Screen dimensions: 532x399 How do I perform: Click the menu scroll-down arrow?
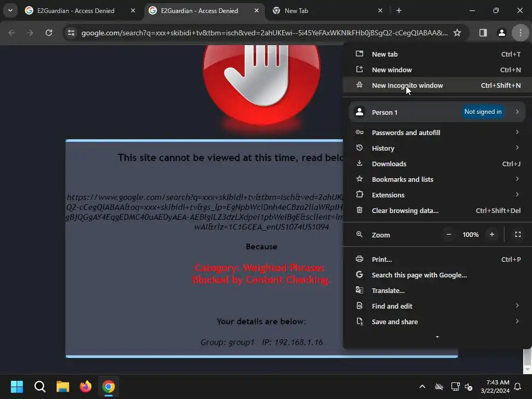pos(437,337)
